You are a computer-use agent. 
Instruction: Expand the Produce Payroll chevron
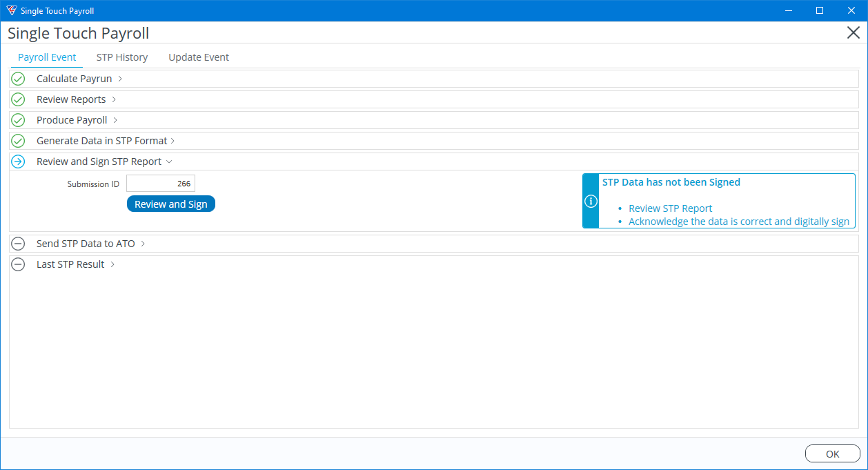coord(115,120)
